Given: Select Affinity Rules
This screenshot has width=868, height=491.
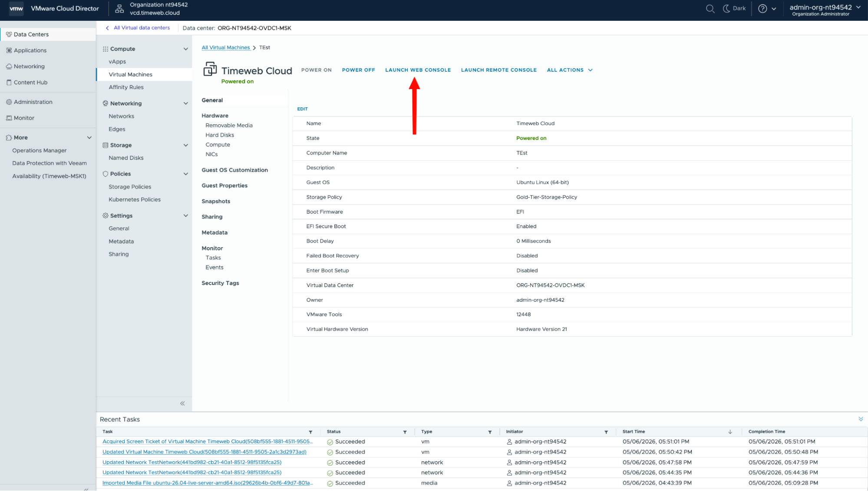Looking at the screenshot, I should 126,87.
